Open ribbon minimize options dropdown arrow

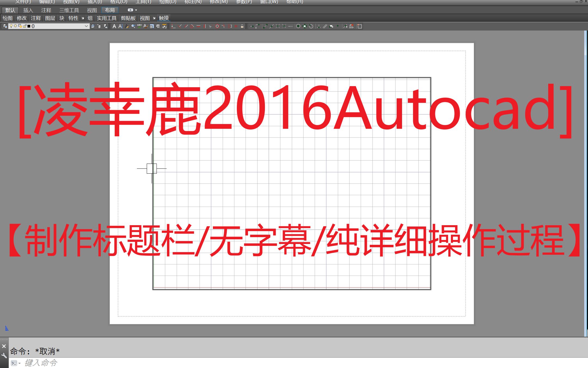point(136,10)
